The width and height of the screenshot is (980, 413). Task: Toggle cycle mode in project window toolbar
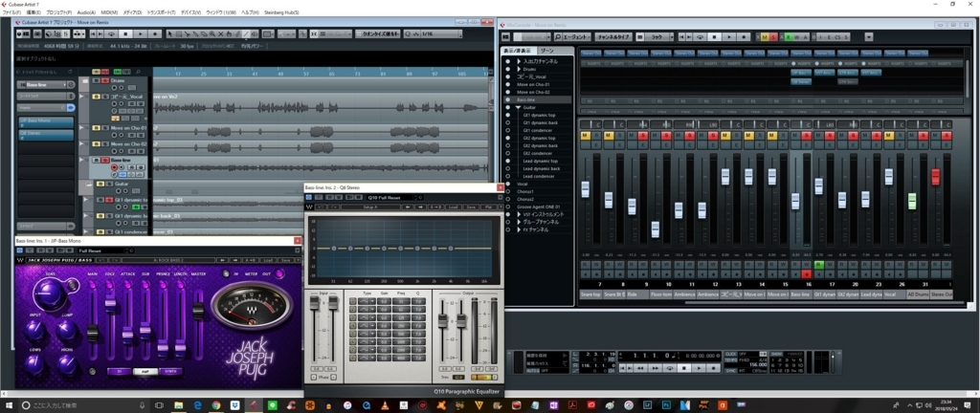(x=111, y=34)
